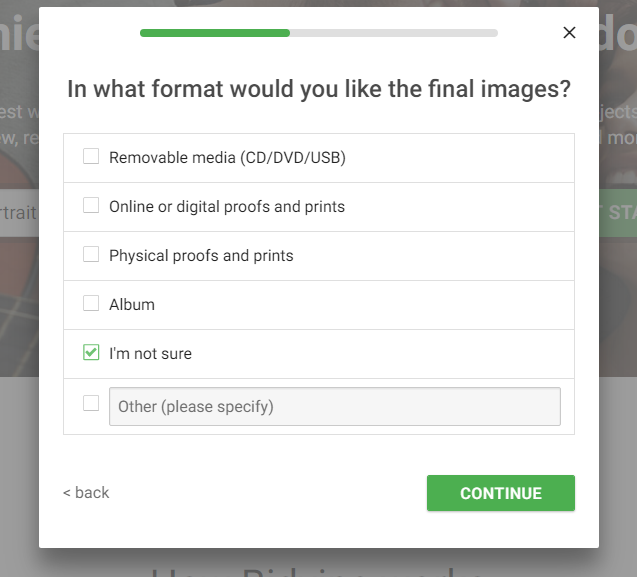The image size is (637, 577).
Task: Click the 'Removable media (CD/DVD/USB)' label text
Action: [228, 158]
